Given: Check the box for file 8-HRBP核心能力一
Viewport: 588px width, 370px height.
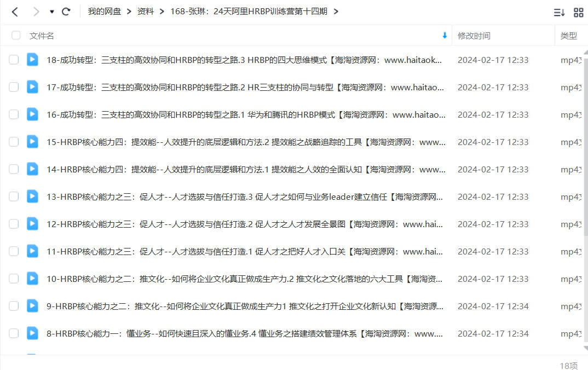Looking at the screenshot, I should (x=14, y=334).
